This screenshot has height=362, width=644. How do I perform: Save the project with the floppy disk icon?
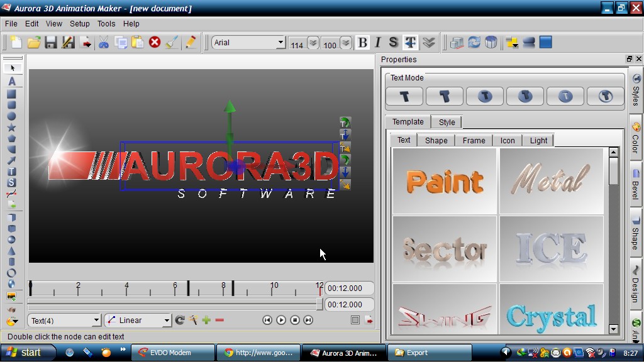pos(51,42)
